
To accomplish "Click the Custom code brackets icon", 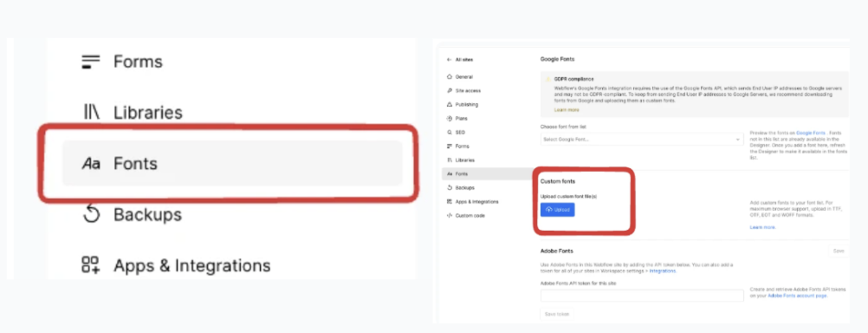I will point(449,216).
